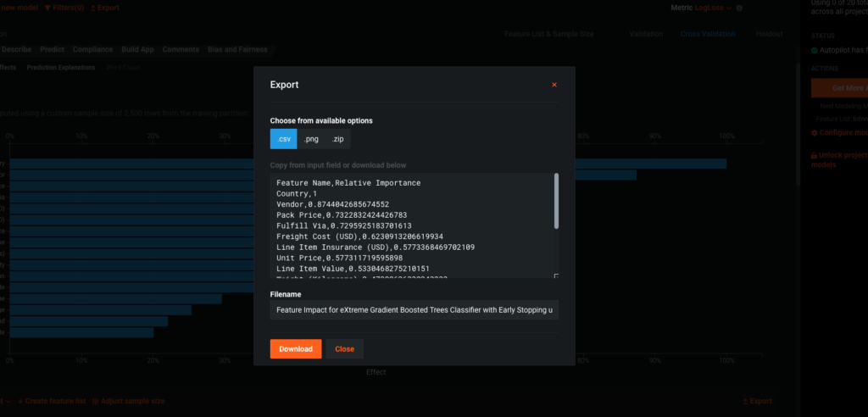Click Create feature list at bottom
The width and height of the screenshot is (868, 417).
(52, 401)
